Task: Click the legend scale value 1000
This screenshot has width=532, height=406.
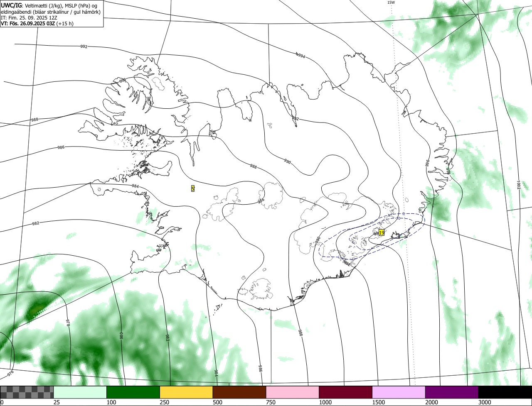Action: [325, 402]
